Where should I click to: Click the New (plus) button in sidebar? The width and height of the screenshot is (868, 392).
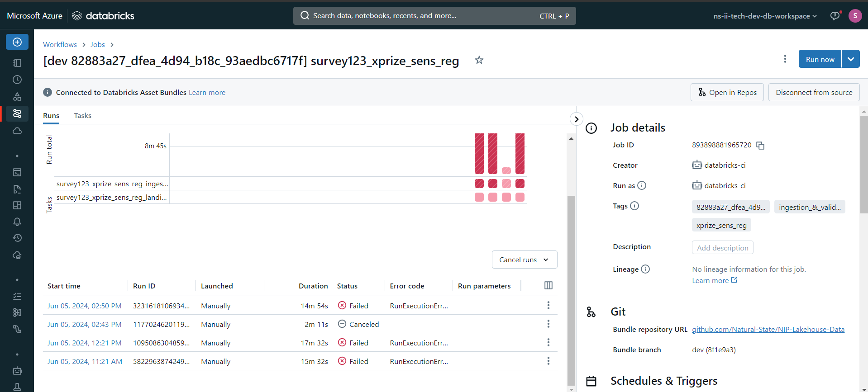pyautogui.click(x=17, y=42)
